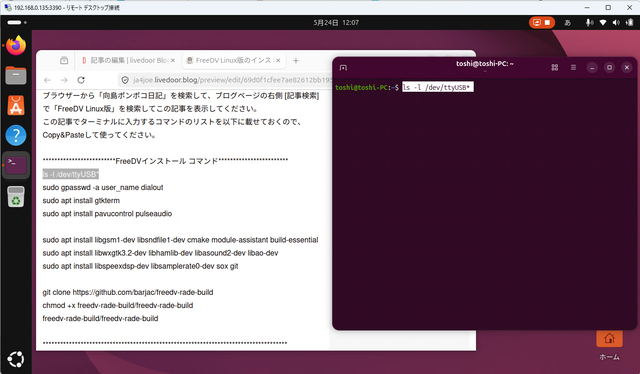Open the terminal tab overview grid icon
This screenshot has width=640, height=374.
555,67
